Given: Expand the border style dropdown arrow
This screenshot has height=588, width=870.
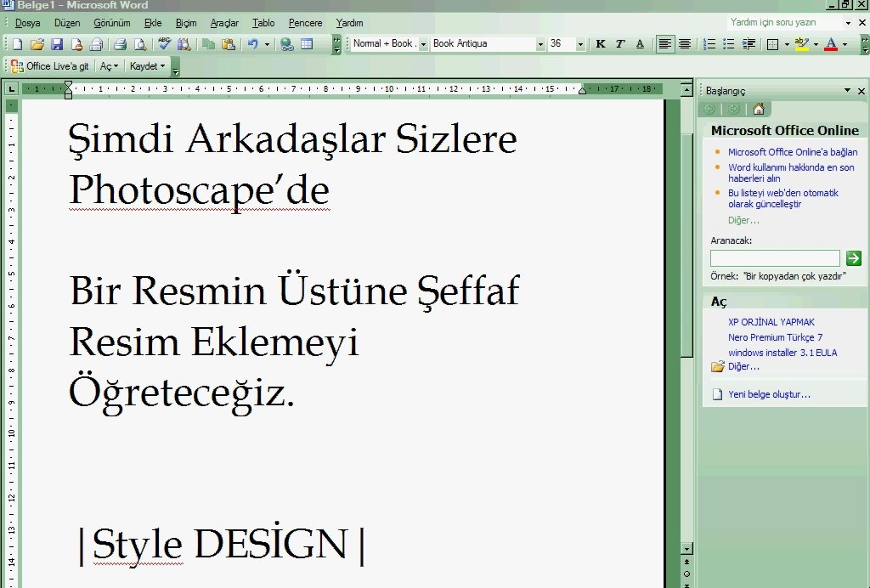Looking at the screenshot, I should point(787,44).
